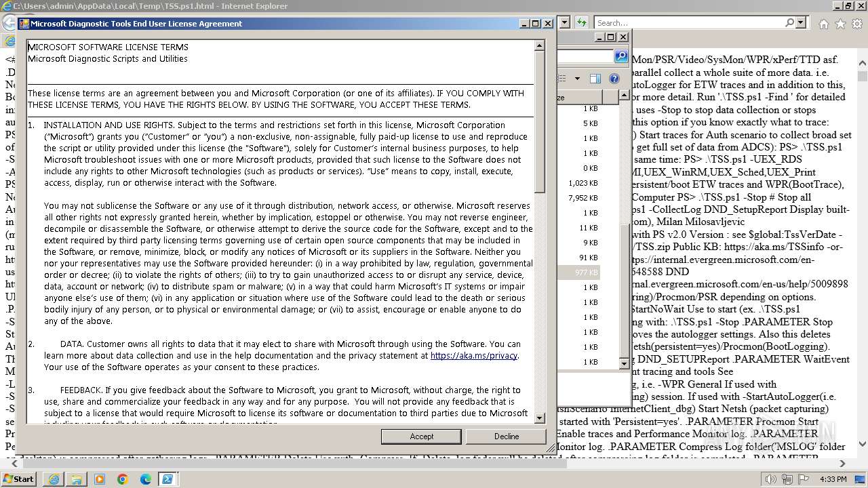Focus the Internet Explorer search box
The image size is (868, 488).
[x=688, y=23]
